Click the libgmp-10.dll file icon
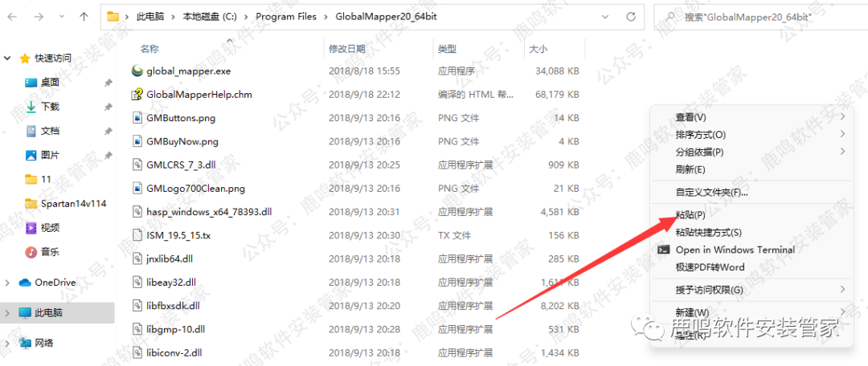 (137, 329)
